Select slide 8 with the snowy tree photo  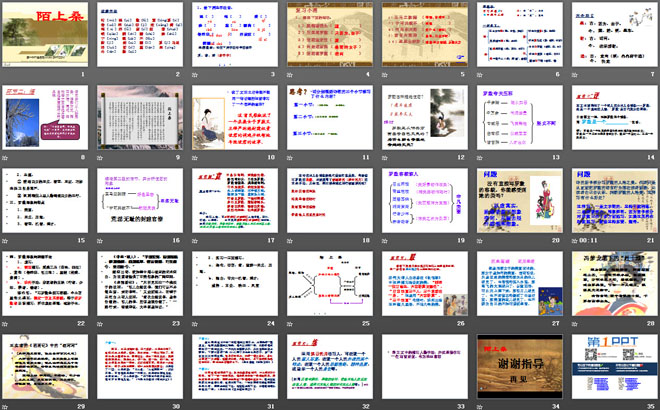click(x=49, y=117)
